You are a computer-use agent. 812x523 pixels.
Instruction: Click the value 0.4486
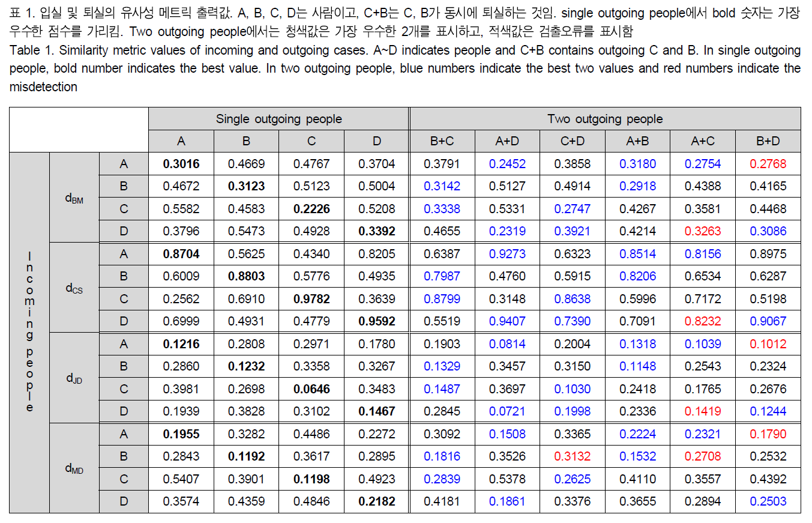(x=311, y=434)
